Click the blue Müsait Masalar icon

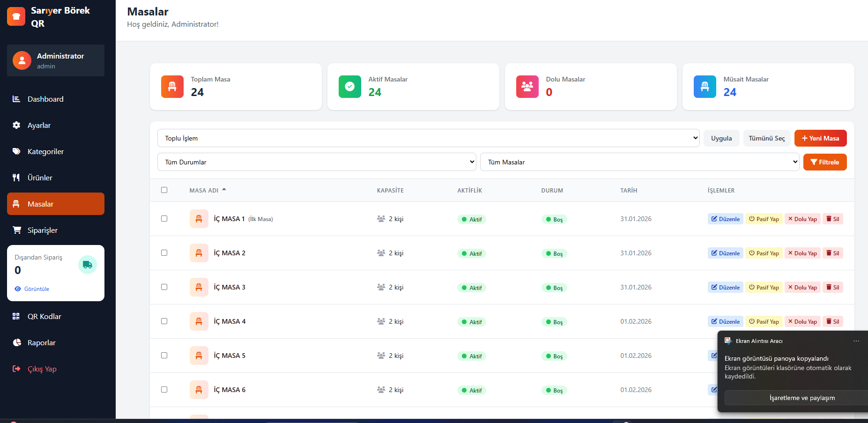pos(705,87)
